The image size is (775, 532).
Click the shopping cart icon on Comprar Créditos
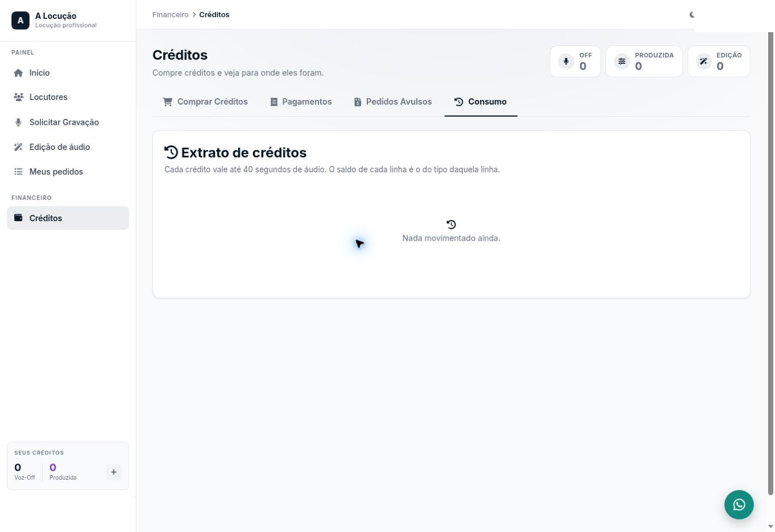click(x=168, y=102)
